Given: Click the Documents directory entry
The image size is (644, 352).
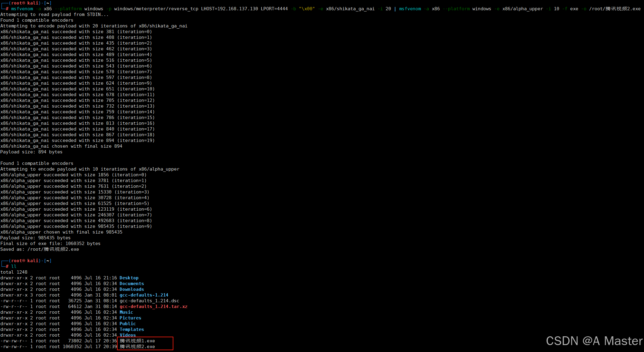Looking at the screenshot, I should coord(131,284).
